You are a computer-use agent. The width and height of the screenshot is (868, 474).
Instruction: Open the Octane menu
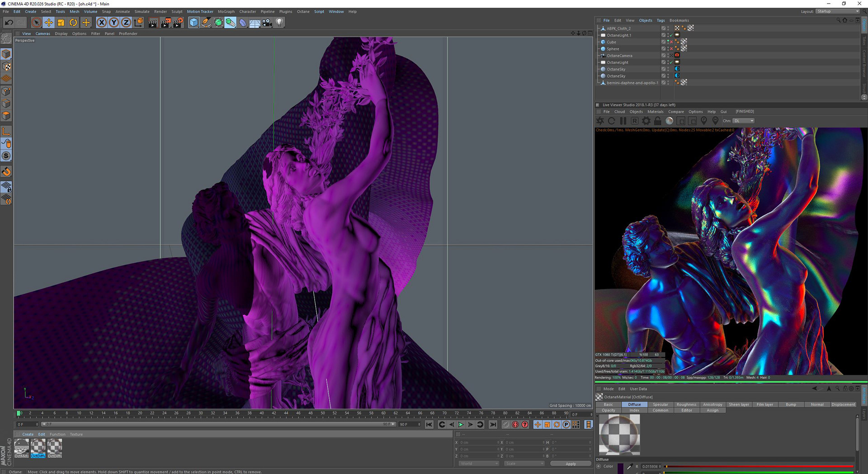click(303, 12)
